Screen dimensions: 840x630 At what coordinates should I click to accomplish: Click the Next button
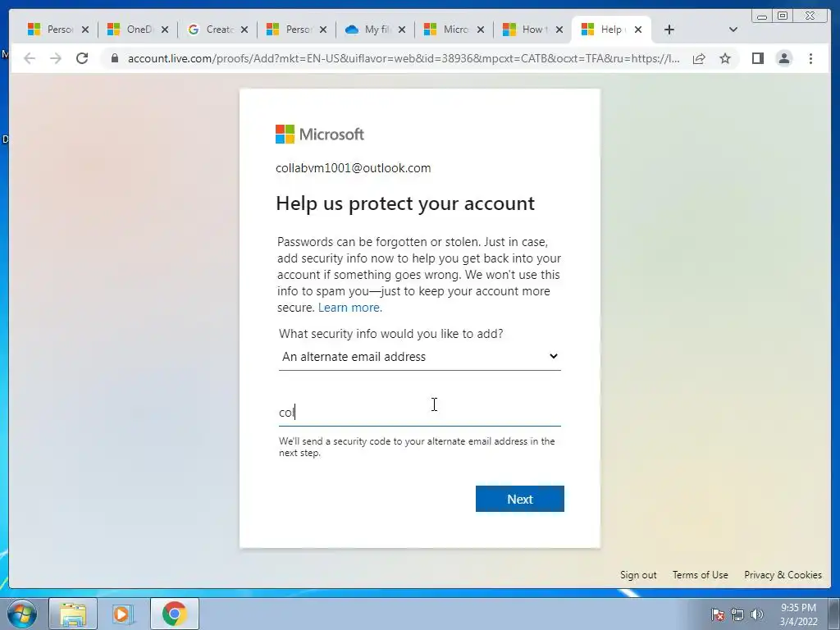coord(519,499)
